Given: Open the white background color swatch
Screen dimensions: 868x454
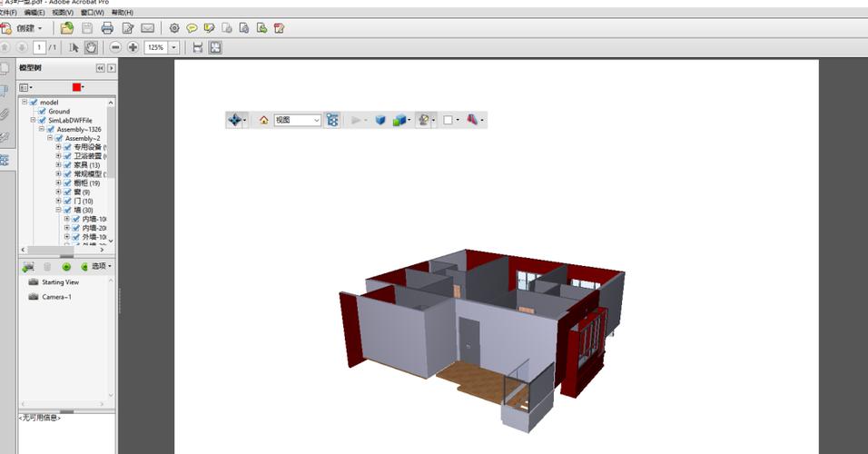Looking at the screenshot, I should tap(448, 120).
